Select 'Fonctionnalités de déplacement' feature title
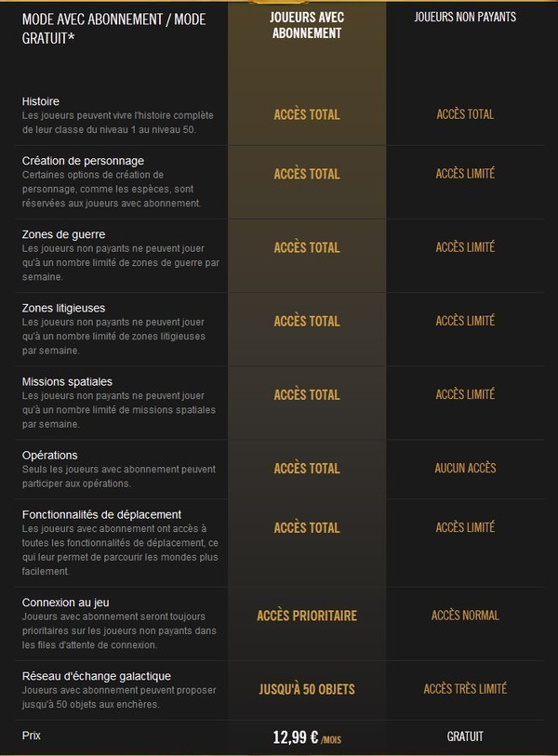558x756 pixels. pos(101,514)
